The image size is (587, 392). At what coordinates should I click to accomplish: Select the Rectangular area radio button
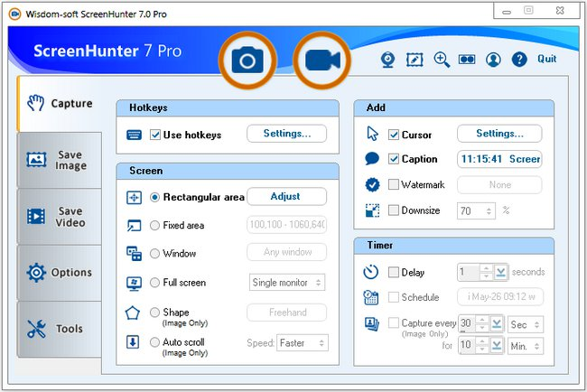tap(155, 197)
